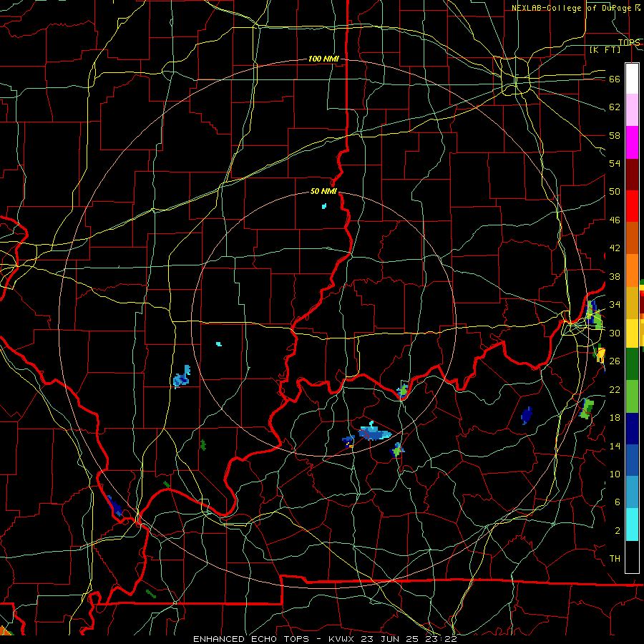This screenshot has height=644, width=644.
Task: Click the NEXLAB-College of DuPage title text
Action: tap(572, 8)
